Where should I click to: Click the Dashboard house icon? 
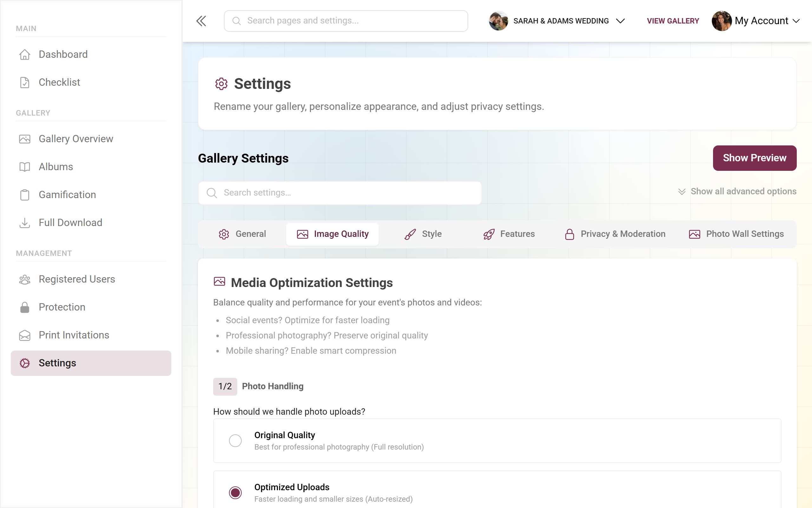[x=25, y=54]
